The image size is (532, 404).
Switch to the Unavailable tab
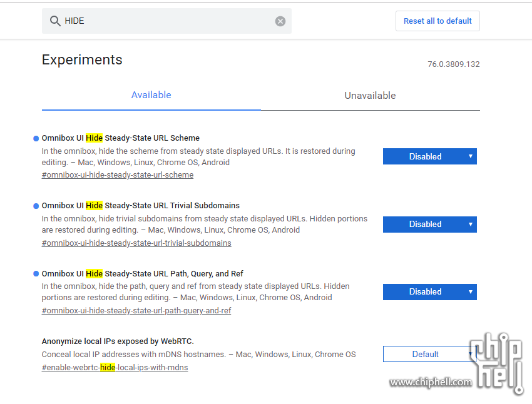tap(370, 96)
